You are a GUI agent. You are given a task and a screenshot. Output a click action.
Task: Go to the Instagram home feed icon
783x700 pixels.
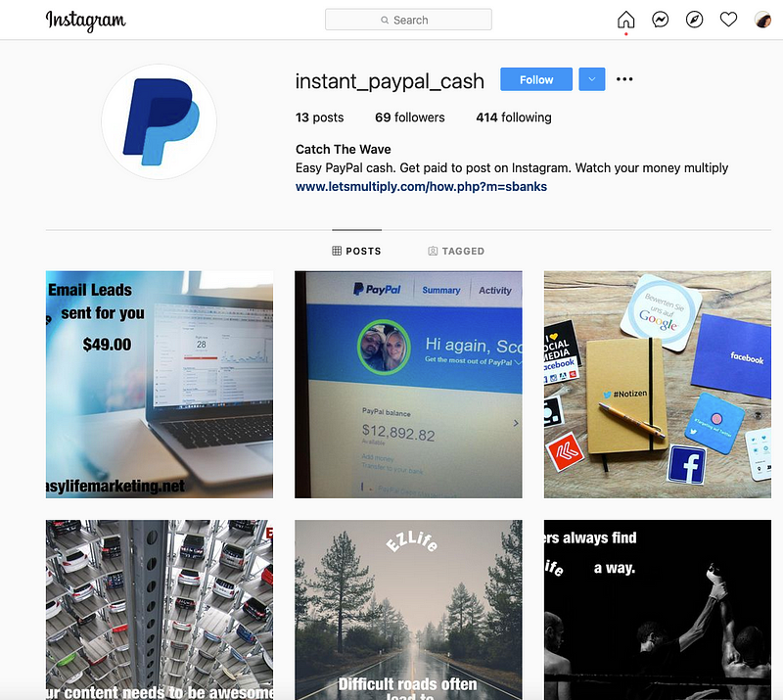[625, 20]
